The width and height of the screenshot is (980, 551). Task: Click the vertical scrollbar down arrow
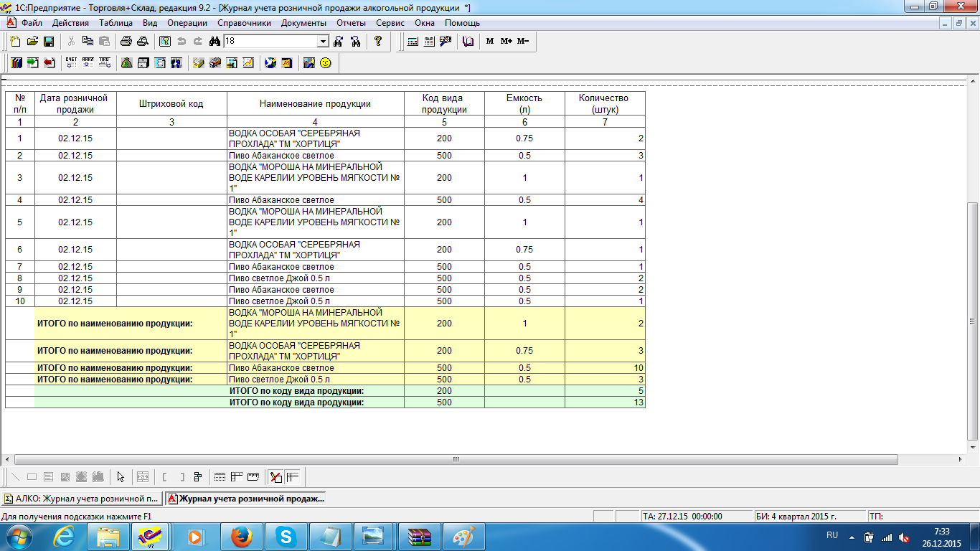[974, 446]
